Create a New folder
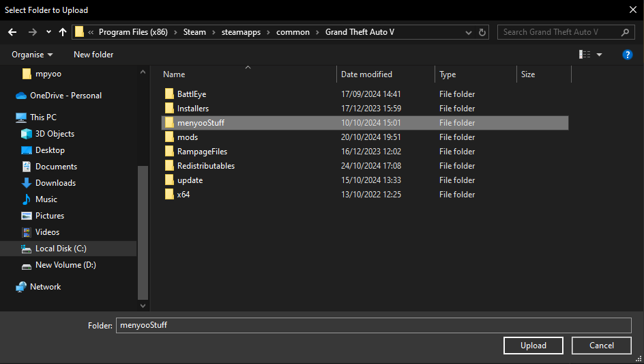This screenshot has height=364, width=644. point(93,55)
